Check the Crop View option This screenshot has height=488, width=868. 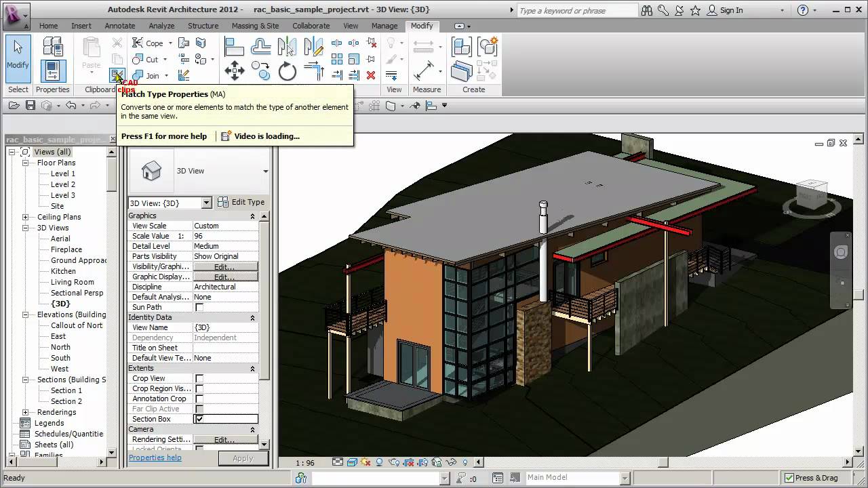coord(199,378)
